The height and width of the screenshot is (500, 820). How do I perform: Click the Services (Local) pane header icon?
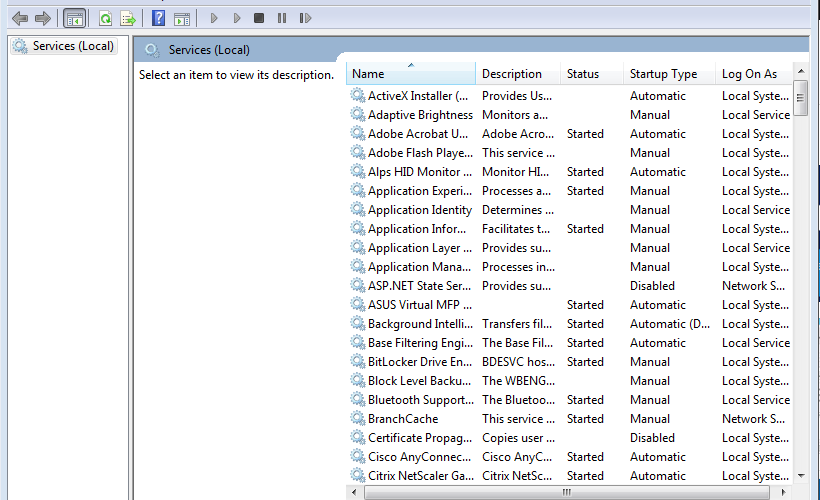coord(152,50)
